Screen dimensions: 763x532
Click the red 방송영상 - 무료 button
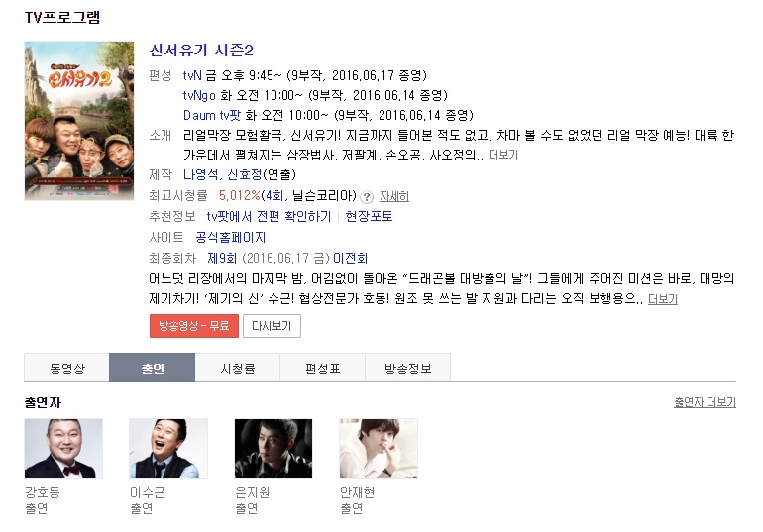tap(194, 326)
